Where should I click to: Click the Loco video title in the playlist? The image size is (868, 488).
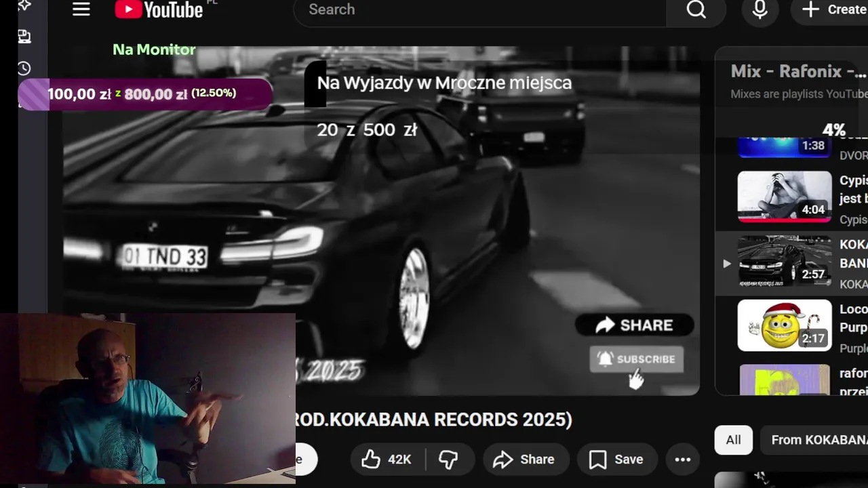[854, 319]
